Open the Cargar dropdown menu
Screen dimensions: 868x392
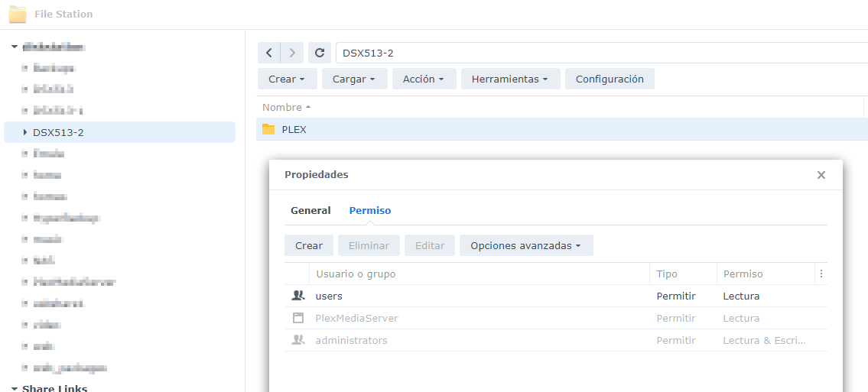[354, 79]
